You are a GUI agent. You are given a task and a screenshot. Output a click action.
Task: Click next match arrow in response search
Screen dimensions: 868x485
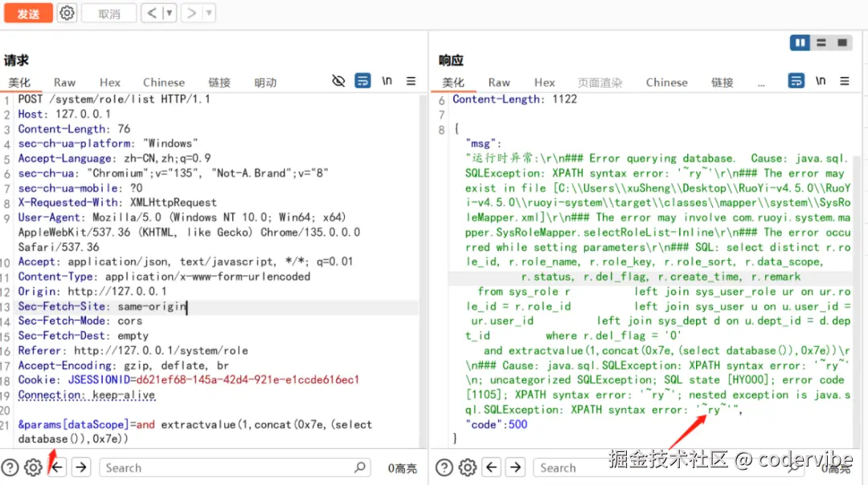point(515,468)
